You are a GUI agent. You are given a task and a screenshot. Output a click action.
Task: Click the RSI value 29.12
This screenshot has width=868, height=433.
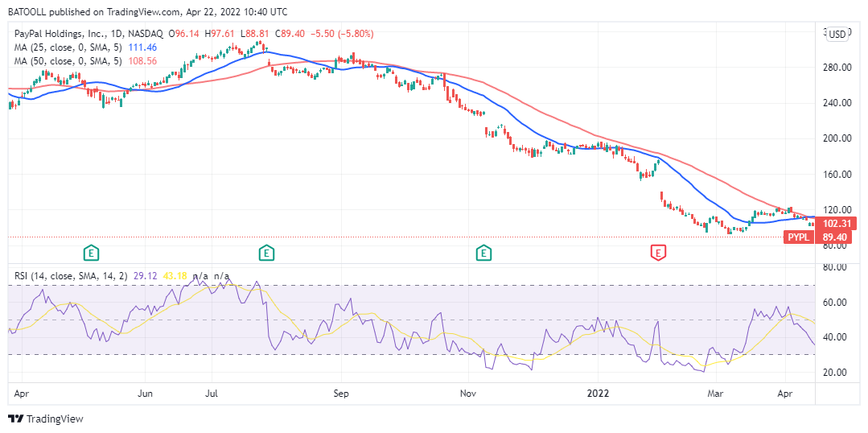pyautogui.click(x=145, y=275)
